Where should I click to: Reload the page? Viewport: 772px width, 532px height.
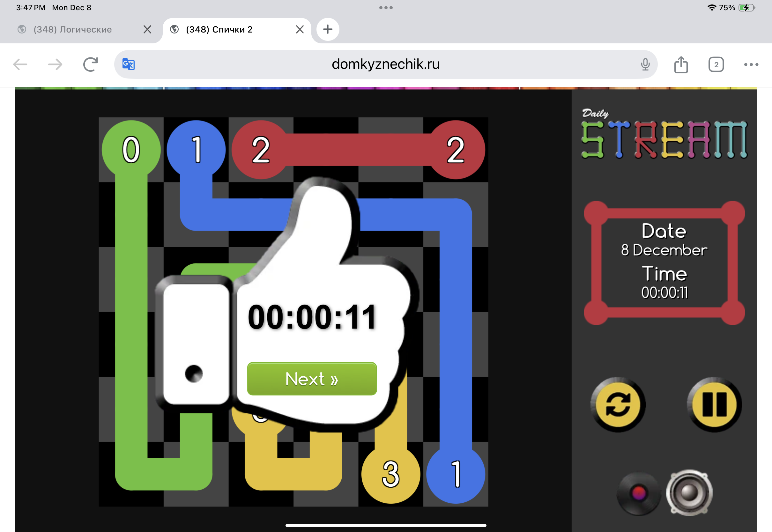(x=90, y=64)
